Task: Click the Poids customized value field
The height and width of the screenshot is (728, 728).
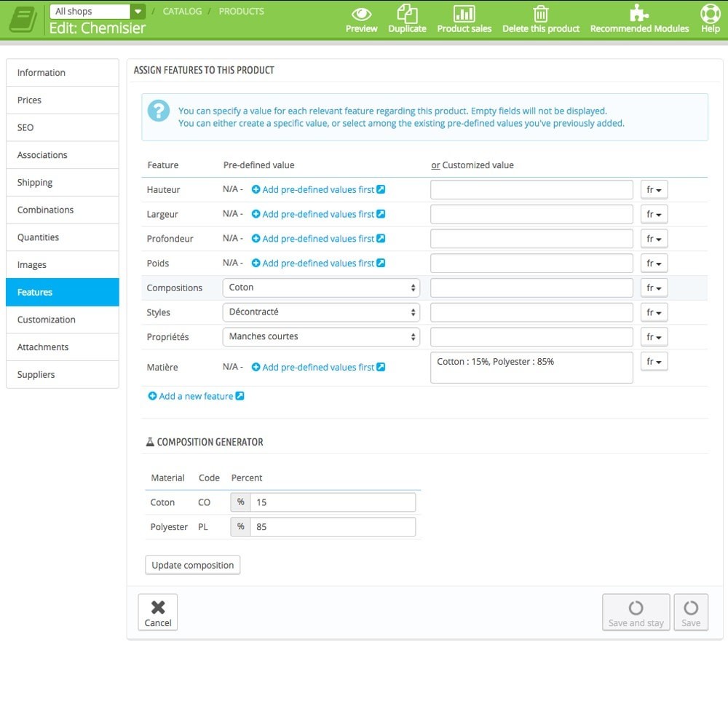Action: pyautogui.click(x=531, y=264)
